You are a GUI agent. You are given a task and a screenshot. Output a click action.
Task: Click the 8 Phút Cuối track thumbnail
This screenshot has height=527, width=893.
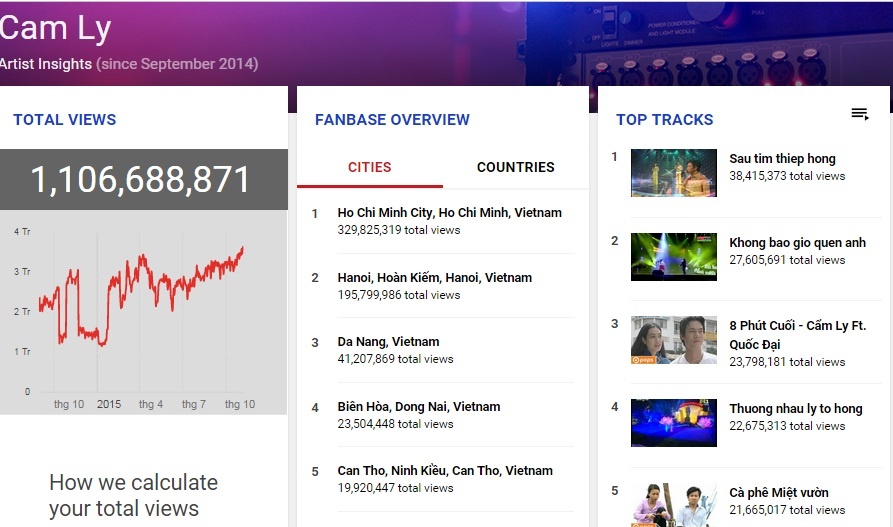673,340
